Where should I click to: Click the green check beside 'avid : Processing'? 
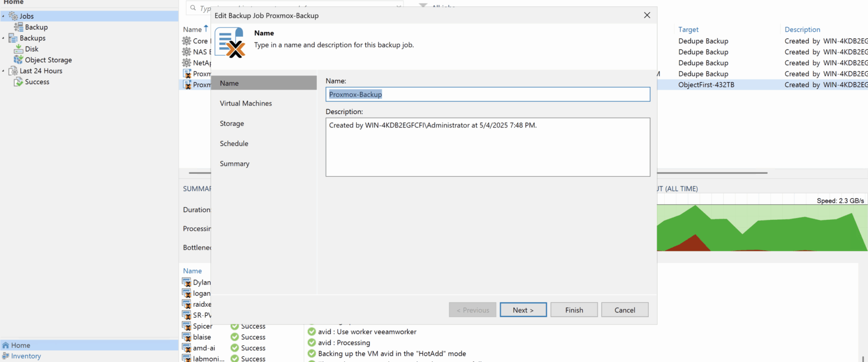pyautogui.click(x=311, y=343)
